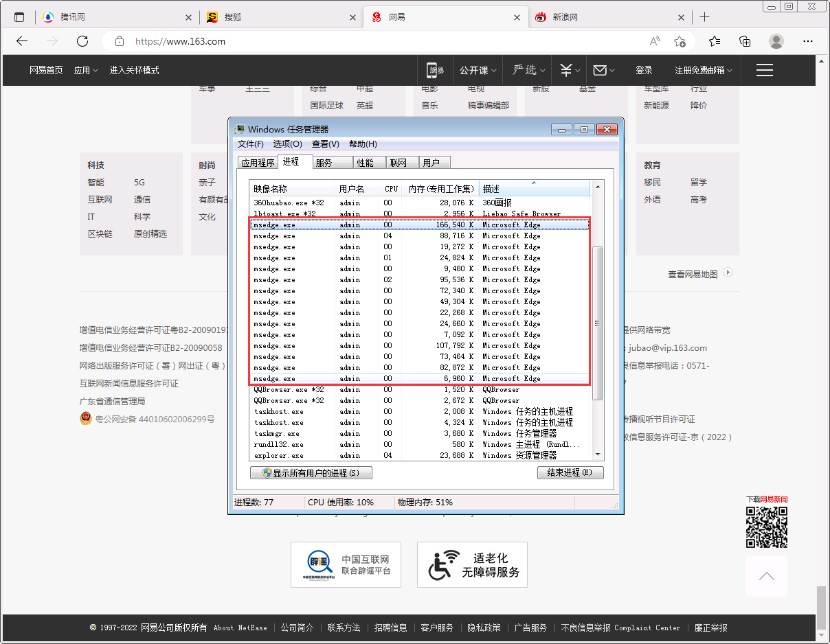The width and height of the screenshot is (830, 644).
Task: Open the Favorites list icon
Action: pyautogui.click(x=715, y=41)
